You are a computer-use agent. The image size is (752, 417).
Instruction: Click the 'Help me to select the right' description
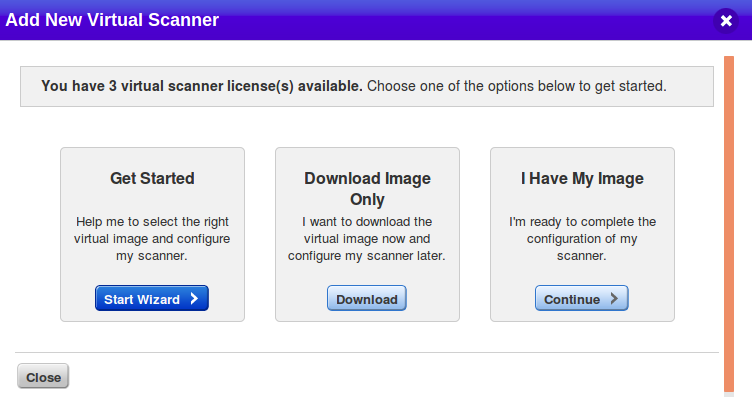(152, 238)
